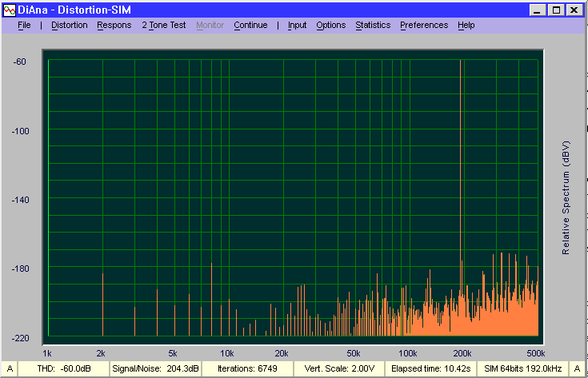Open the Options menu
Screen dimensions: 588x378
(330, 25)
